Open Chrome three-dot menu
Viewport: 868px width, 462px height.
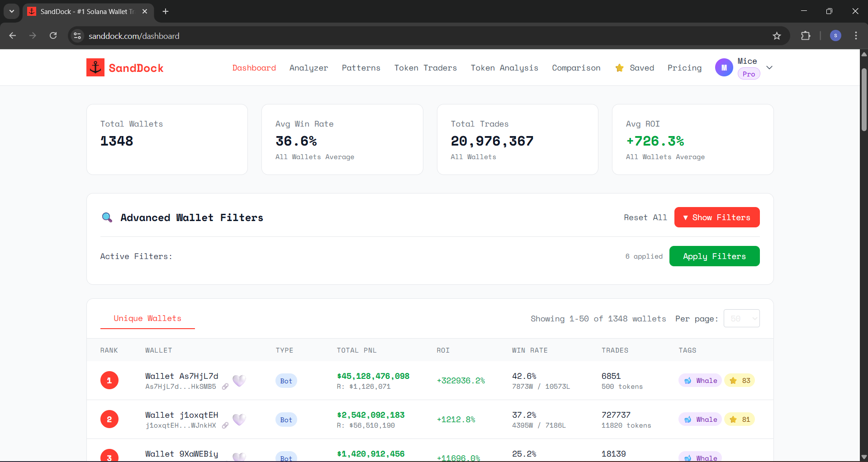click(x=856, y=36)
